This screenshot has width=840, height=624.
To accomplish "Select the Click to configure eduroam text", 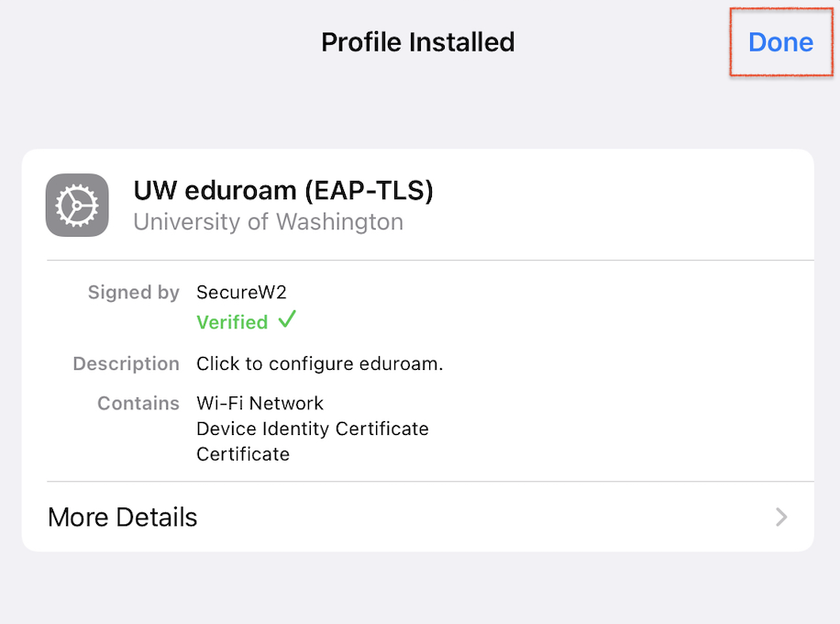I will [x=320, y=364].
